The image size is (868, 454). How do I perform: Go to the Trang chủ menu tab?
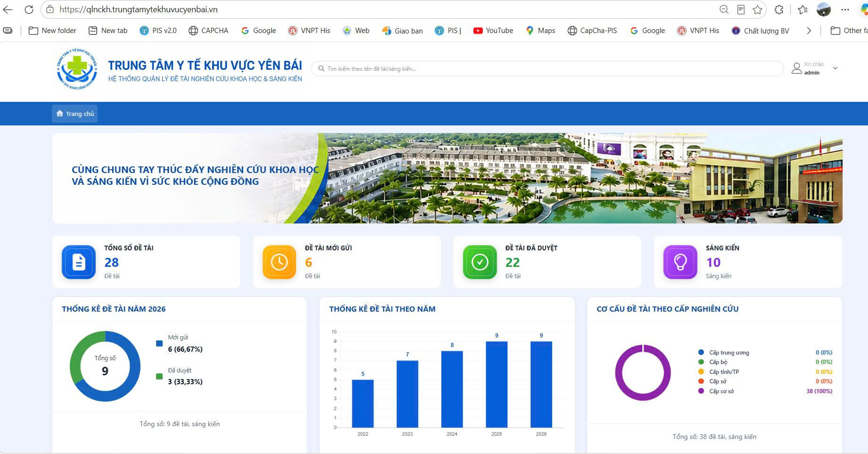[x=75, y=114]
